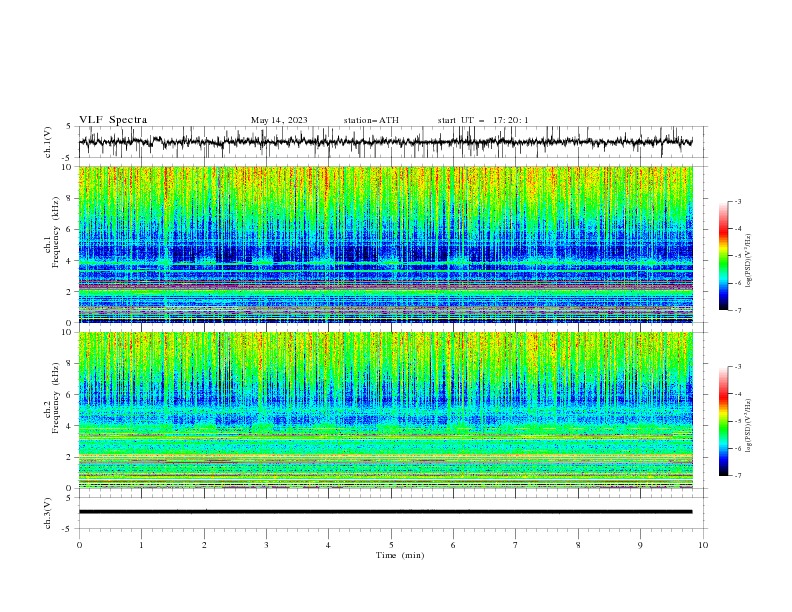Click the ch.1 waveform trace plot

(385, 142)
